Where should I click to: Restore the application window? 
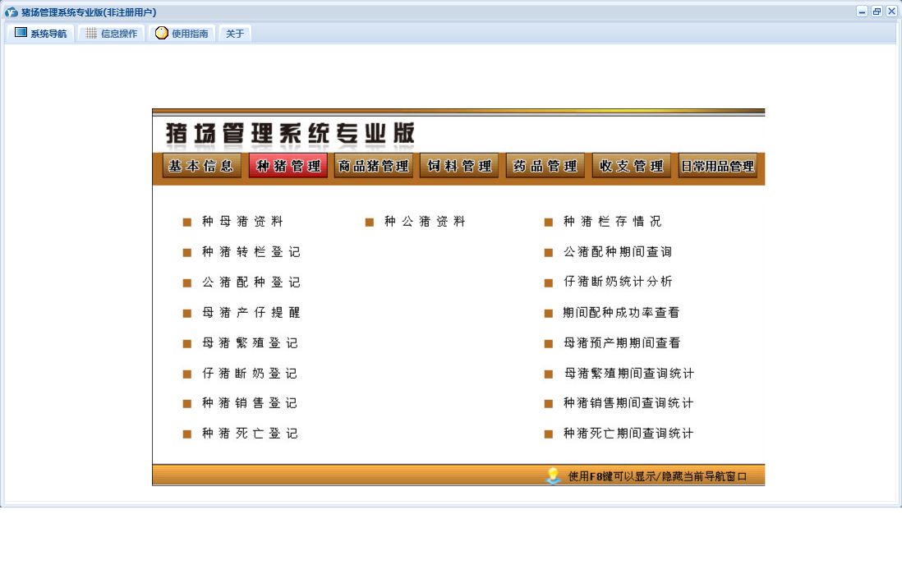[x=877, y=11]
